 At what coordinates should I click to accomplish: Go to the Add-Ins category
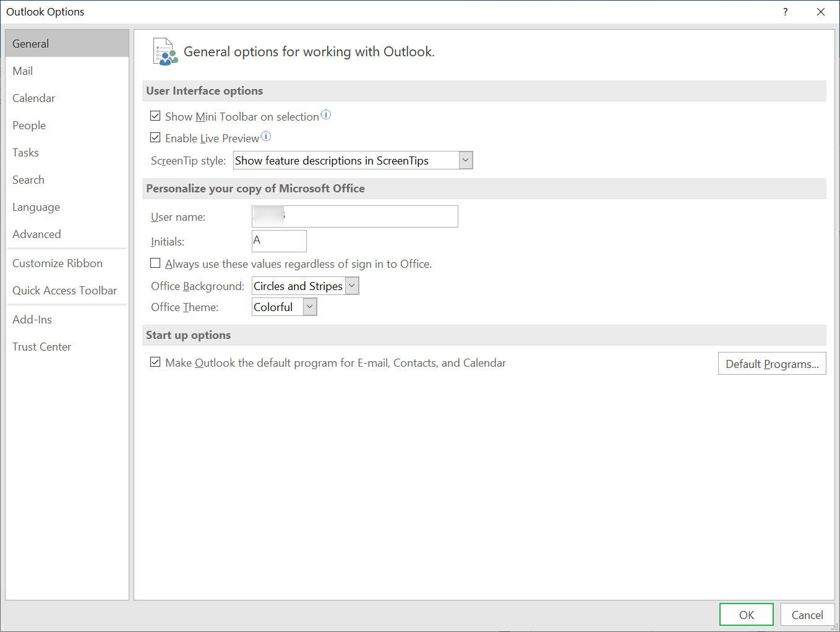point(67,319)
